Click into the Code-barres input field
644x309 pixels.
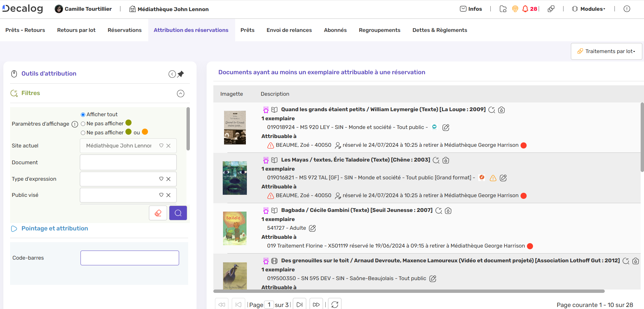point(129,258)
